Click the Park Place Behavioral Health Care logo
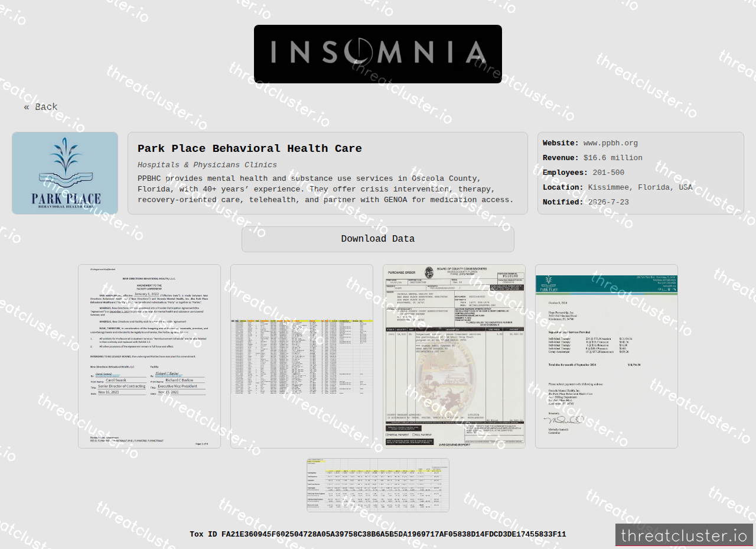This screenshot has width=756, height=549. pyautogui.click(x=65, y=173)
